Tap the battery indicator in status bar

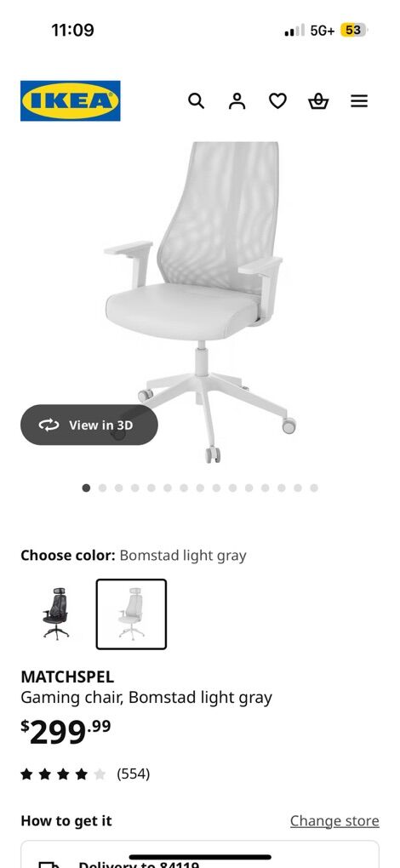(x=353, y=30)
